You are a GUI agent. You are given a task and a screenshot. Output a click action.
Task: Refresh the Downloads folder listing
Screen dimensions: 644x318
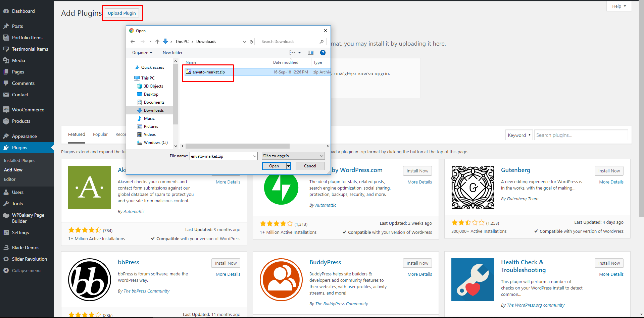click(251, 42)
